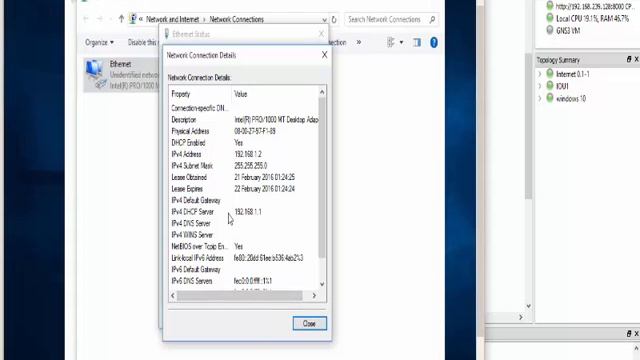Screen dimensions: 640x360
Task: Click the Internet 0.1-1 status icon
Action: [550, 73]
